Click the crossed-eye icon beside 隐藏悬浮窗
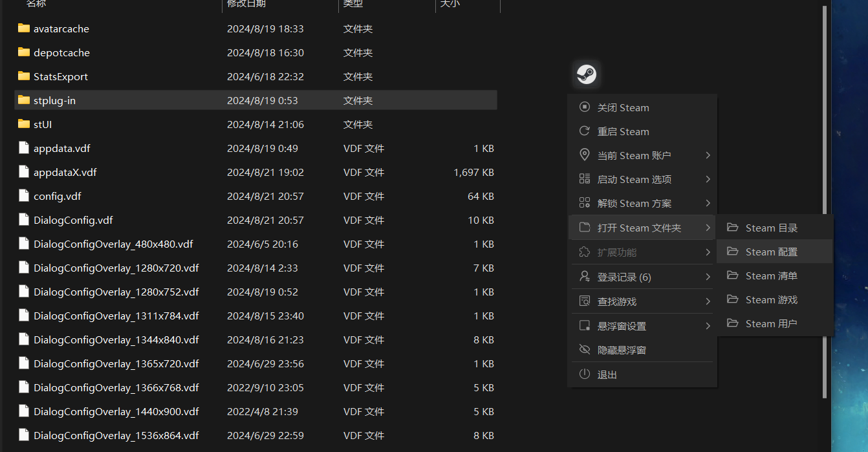This screenshot has width=868, height=452. (x=585, y=350)
